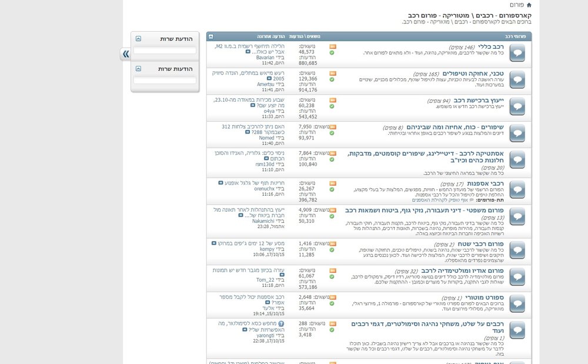Click the RSS icon in ספורט מוטורי row
Screen dimensions: 588x364
pyautogui.click(x=333, y=298)
